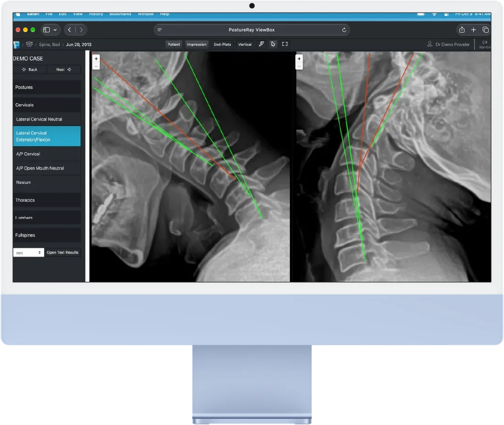Expand the Lumbars section
The width and height of the screenshot is (504, 425).
pyautogui.click(x=47, y=217)
